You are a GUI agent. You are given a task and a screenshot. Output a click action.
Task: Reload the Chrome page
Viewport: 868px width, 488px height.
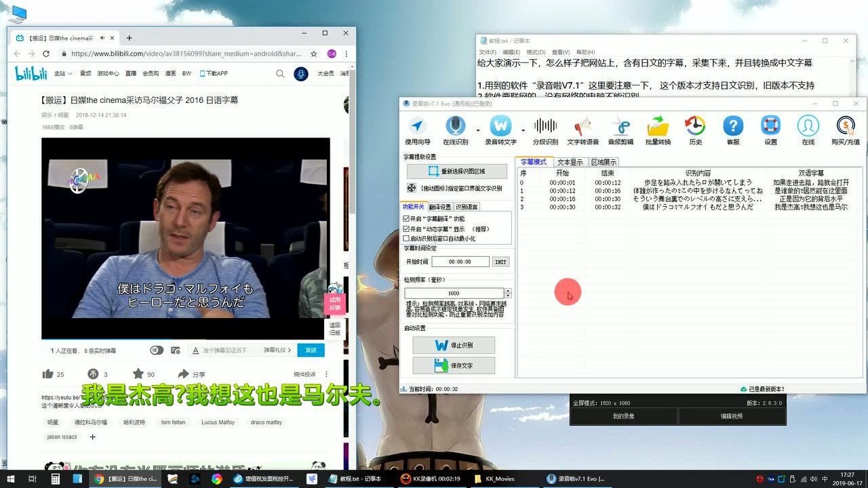[45, 54]
